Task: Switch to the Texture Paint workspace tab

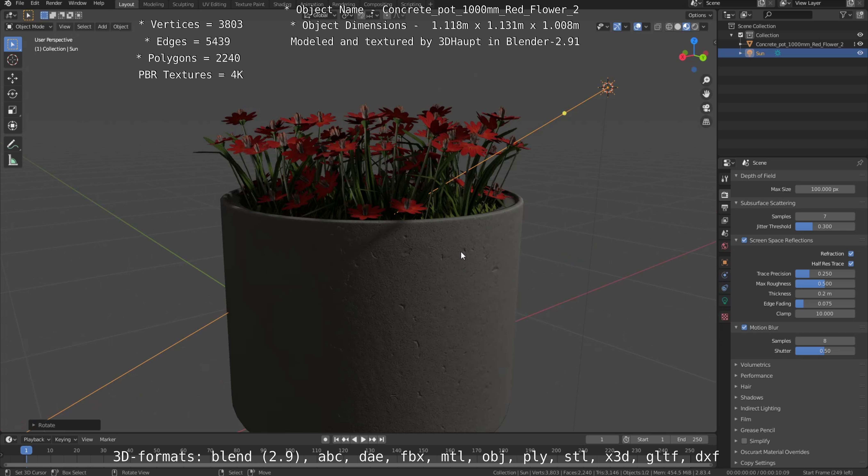Action: click(250, 4)
